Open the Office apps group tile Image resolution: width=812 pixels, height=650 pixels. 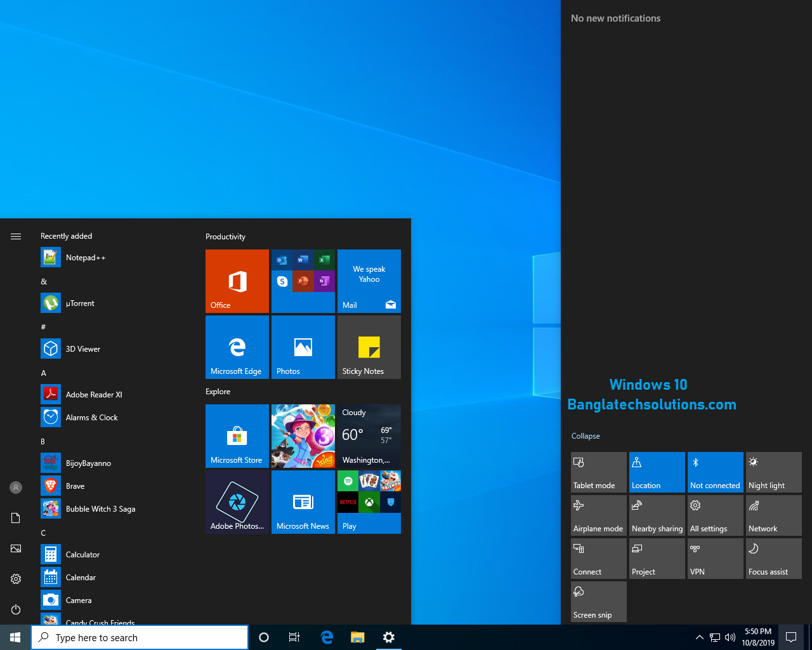(303, 281)
